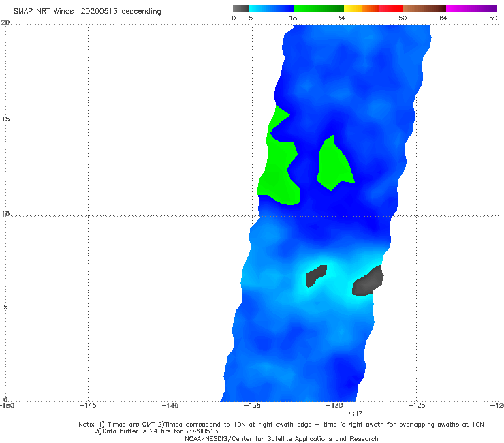Screen dimensions: 504x443
Task: Click the blue segment of the color bar
Action: pyautogui.click(x=272, y=8)
